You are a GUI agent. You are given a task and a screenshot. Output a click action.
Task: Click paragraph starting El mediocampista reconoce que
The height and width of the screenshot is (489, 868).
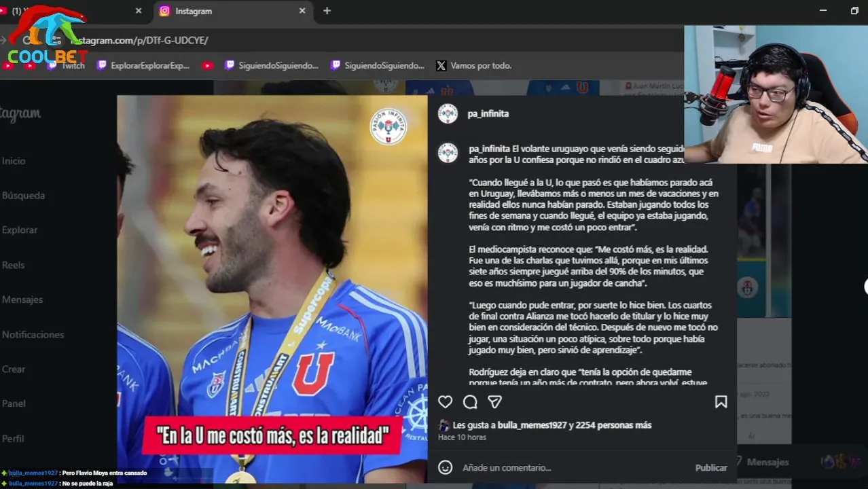pyautogui.click(x=589, y=266)
